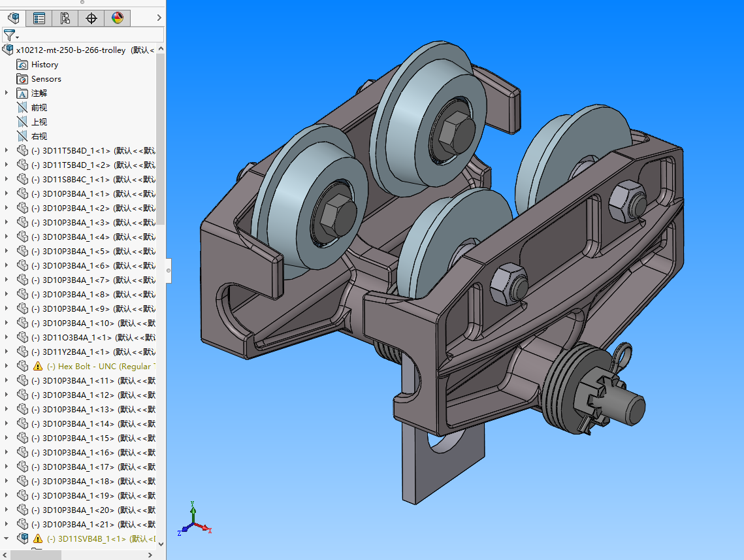Switch to the ConfigurationManager tab
Viewport: 744px width, 560px height.
65,18
